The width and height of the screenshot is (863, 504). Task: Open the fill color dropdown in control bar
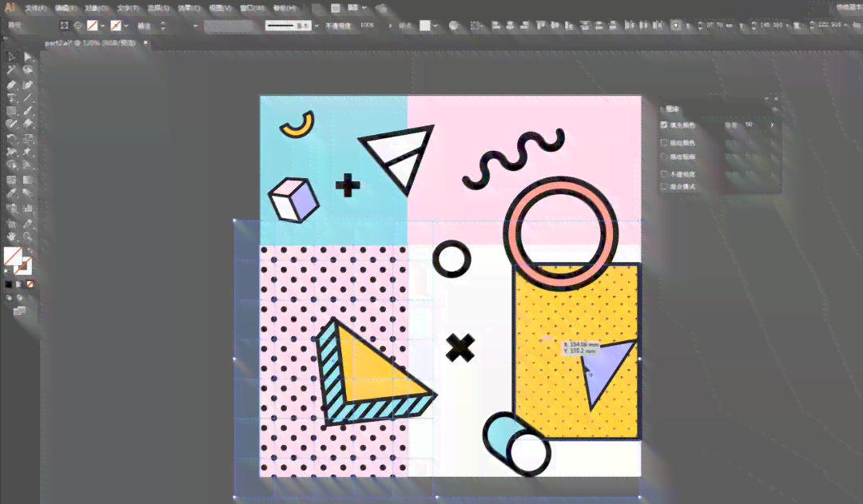(102, 26)
